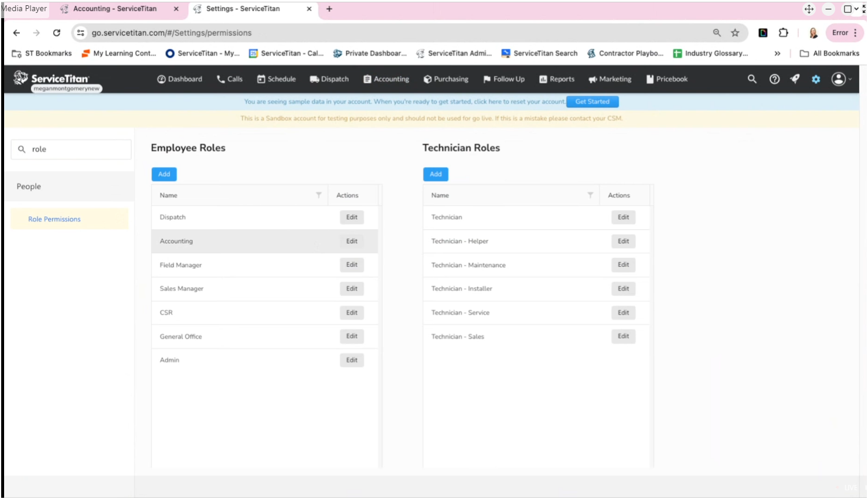Go back with the browser back arrow
Image resolution: width=868 pixels, height=499 pixels.
tap(16, 33)
